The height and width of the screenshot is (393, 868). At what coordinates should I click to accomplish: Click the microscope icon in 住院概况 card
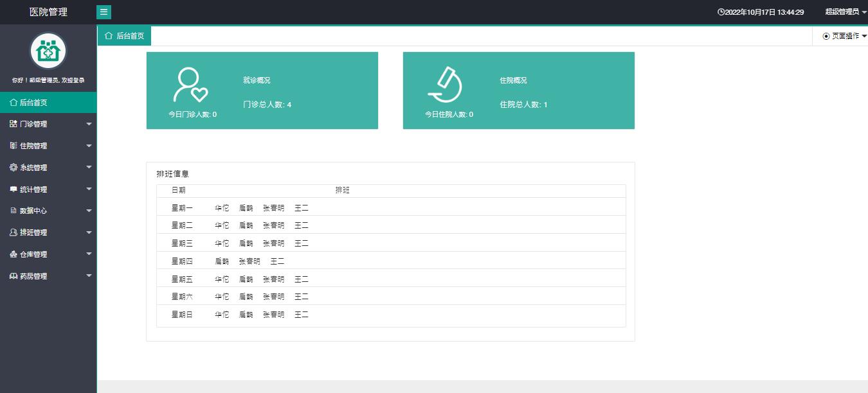(446, 85)
